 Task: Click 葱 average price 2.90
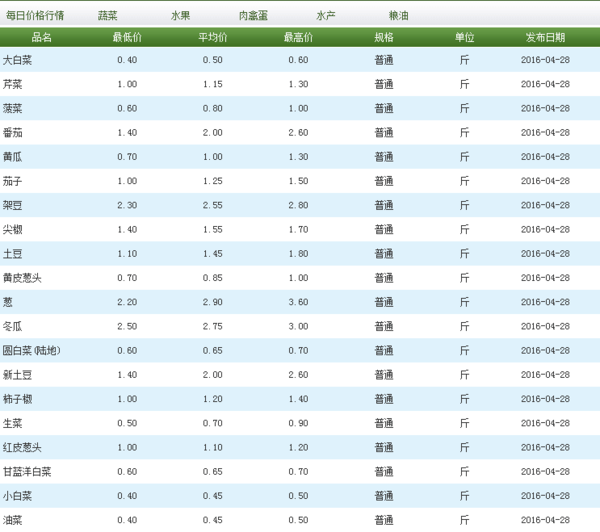tap(213, 302)
